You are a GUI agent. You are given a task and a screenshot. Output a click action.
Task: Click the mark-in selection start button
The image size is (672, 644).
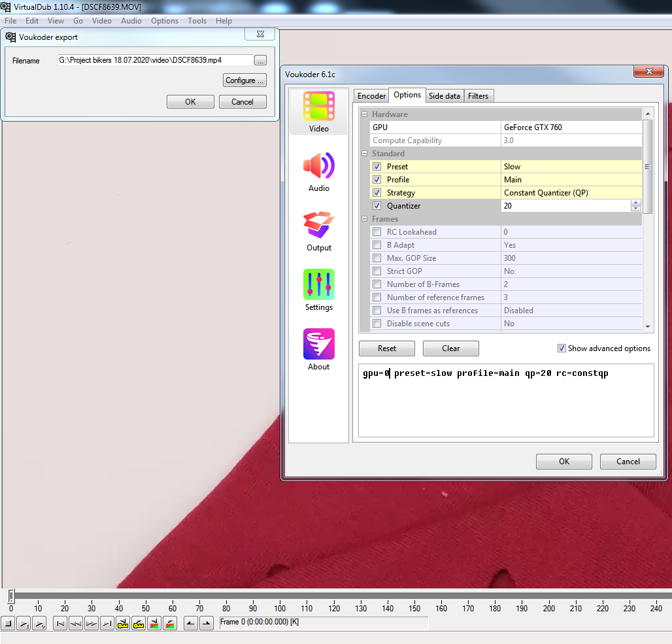pos(190,623)
